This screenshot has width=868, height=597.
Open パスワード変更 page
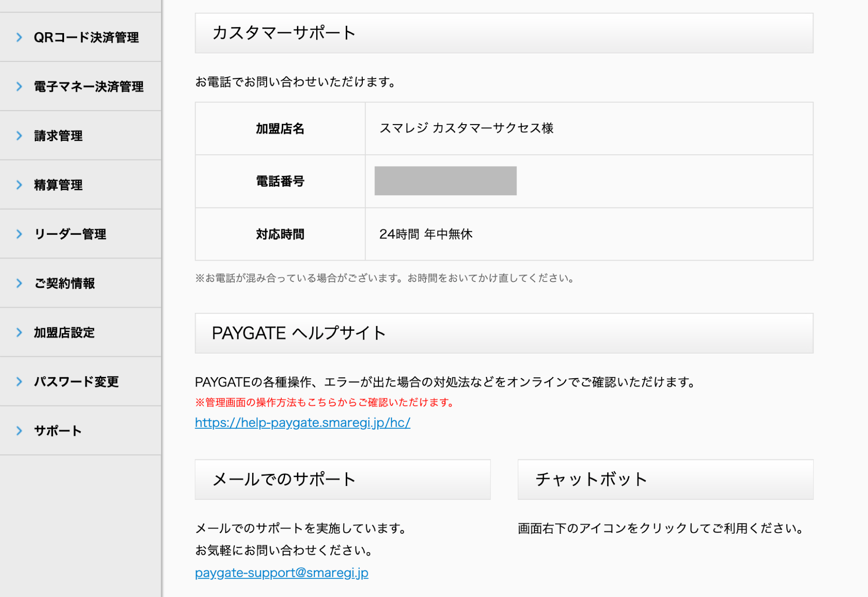(x=81, y=382)
